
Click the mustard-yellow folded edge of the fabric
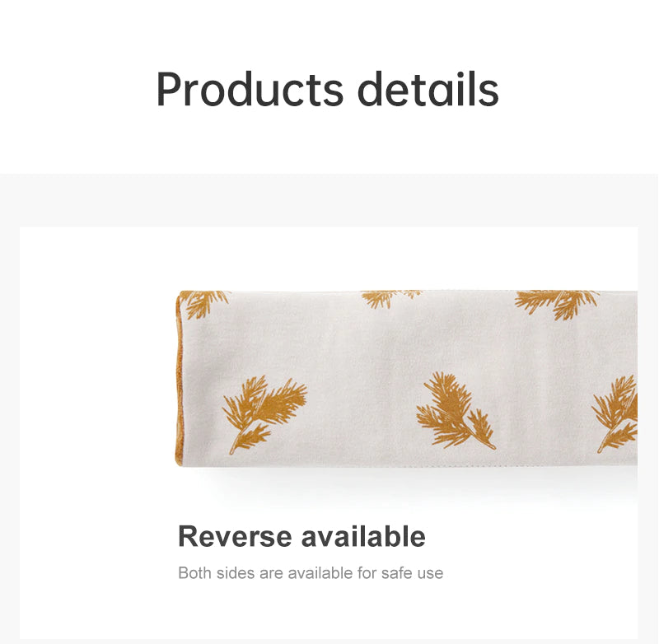click(179, 378)
